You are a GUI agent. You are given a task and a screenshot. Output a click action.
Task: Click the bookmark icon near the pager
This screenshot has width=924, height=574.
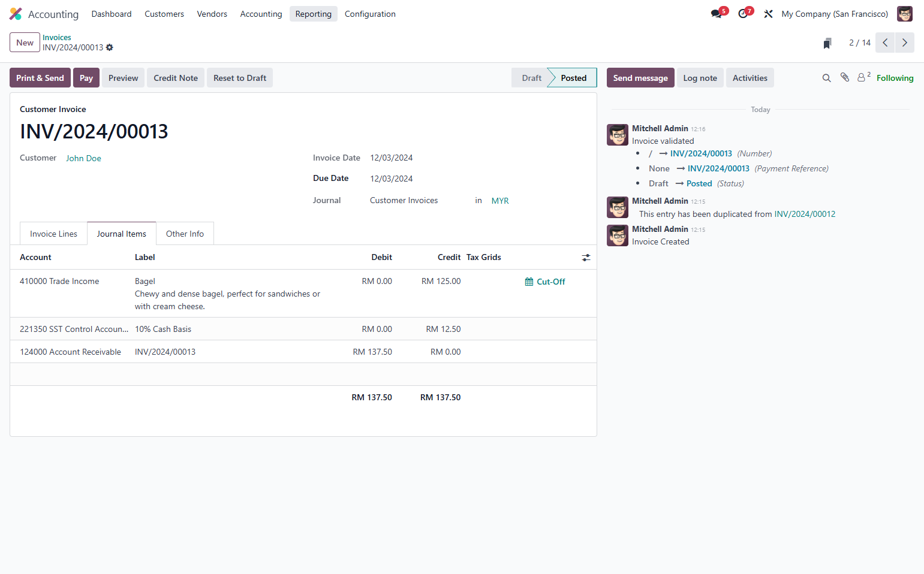[827, 43]
